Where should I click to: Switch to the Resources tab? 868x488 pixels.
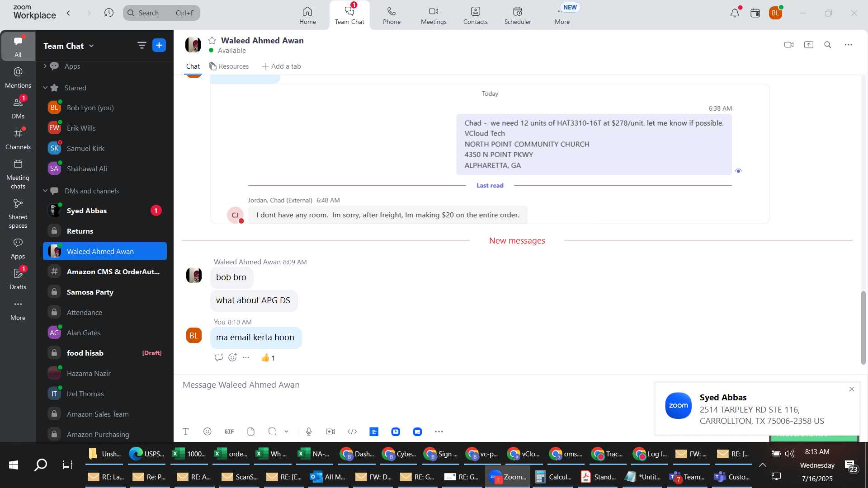tap(229, 66)
